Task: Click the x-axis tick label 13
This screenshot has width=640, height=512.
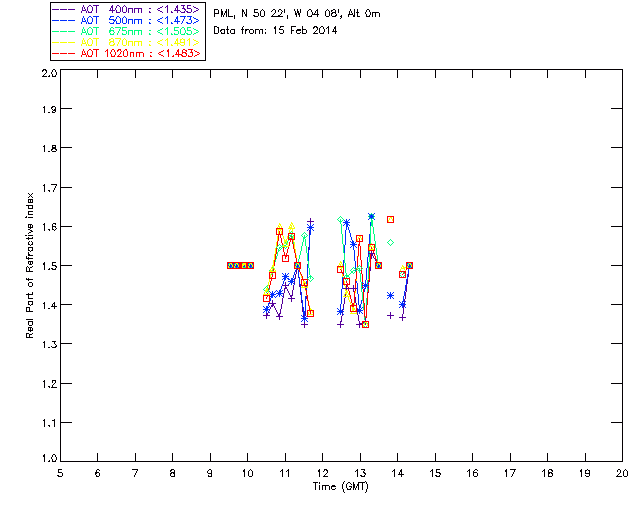Action: coord(360,473)
